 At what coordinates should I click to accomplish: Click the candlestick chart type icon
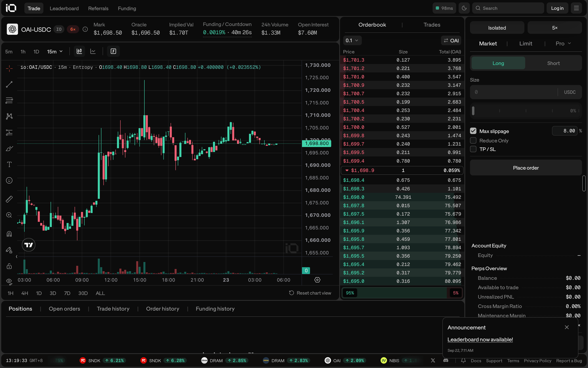tap(79, 51)
